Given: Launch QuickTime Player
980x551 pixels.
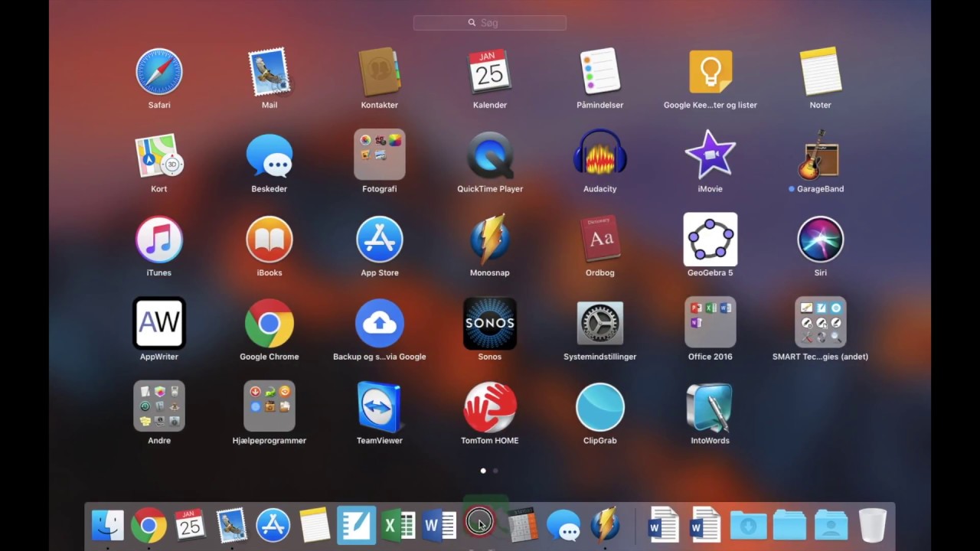Looking at the screenshot, I should click(x=490, y=155).
